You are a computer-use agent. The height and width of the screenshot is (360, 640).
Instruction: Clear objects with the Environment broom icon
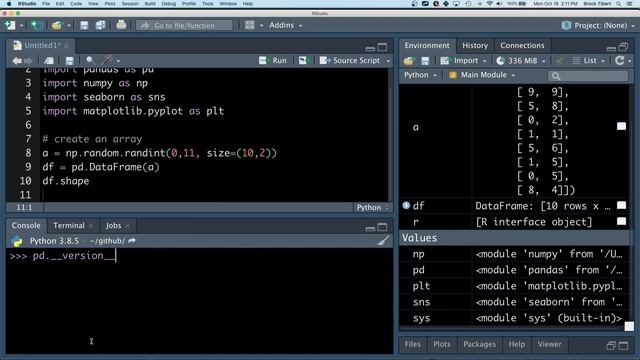pyautogui.click(x=560, y=61)
